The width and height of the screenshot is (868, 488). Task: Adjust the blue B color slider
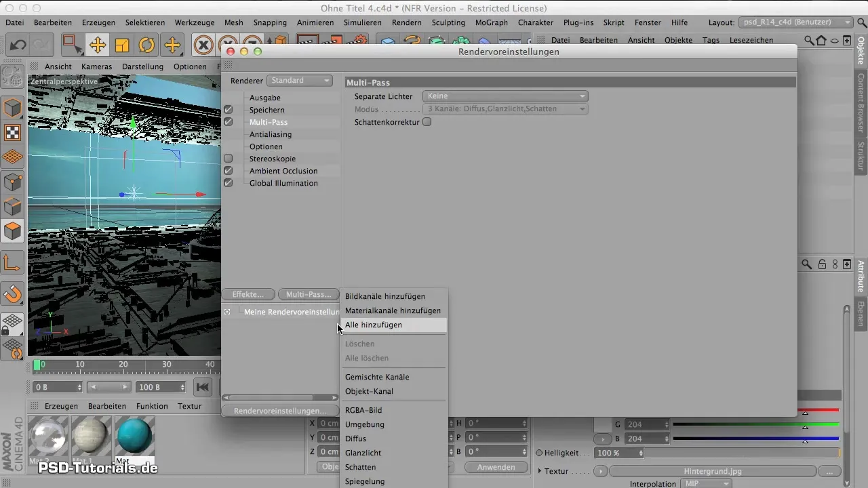(x=756, y=439)
